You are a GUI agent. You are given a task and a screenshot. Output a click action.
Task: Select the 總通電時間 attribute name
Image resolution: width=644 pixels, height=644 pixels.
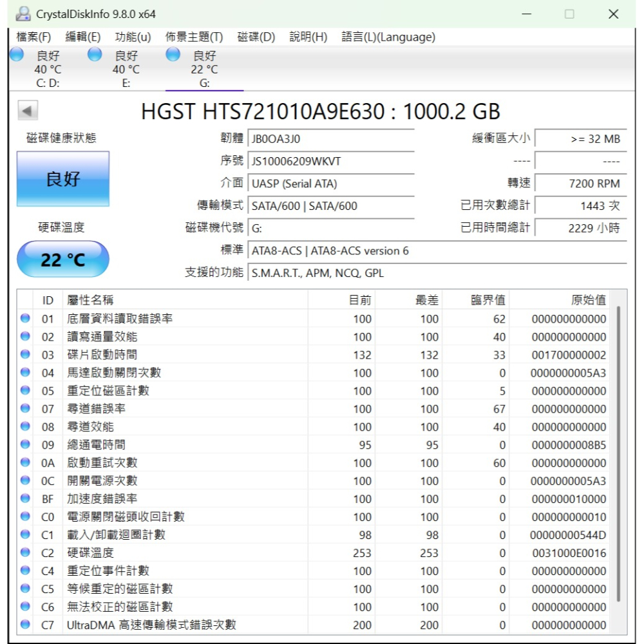tap(96, 444)
